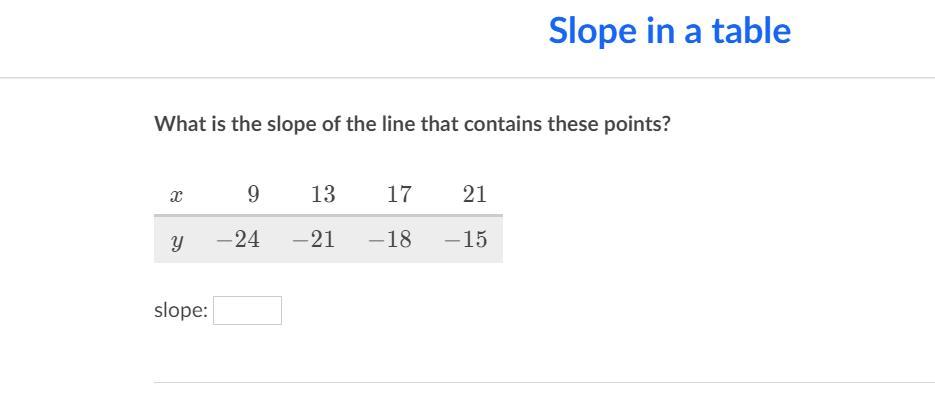Image resolution: width=935 pixels, height=404 pixels.
Task: Click the x row header label
Action: click(175, 195)
